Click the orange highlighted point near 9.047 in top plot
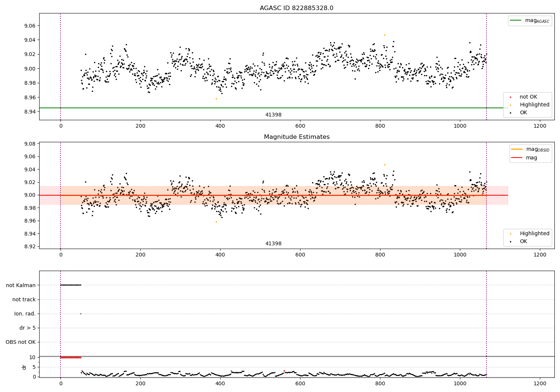Viewport: 560px width, 392px height. (385, 35)
